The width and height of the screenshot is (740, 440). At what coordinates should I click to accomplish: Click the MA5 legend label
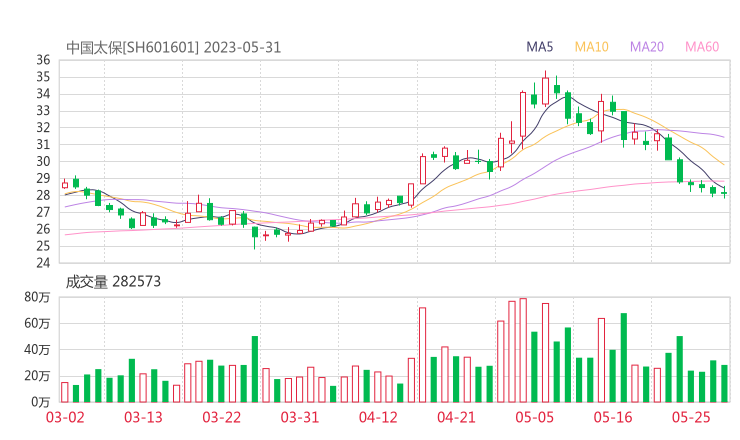(x=539, y=47)
